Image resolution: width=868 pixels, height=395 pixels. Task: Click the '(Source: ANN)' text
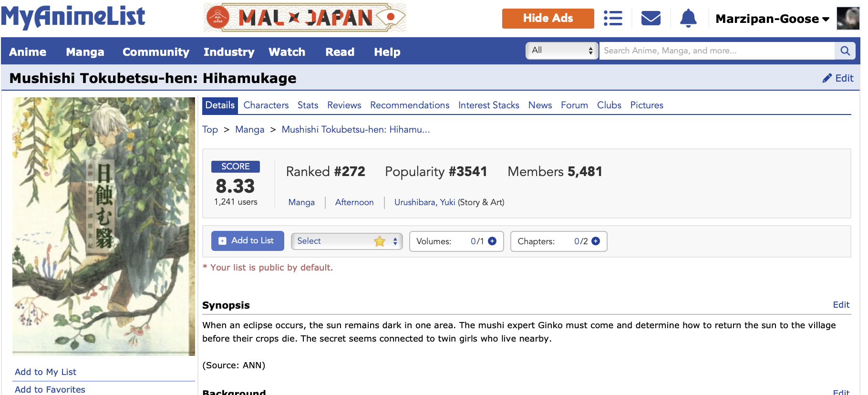[234, 365]
